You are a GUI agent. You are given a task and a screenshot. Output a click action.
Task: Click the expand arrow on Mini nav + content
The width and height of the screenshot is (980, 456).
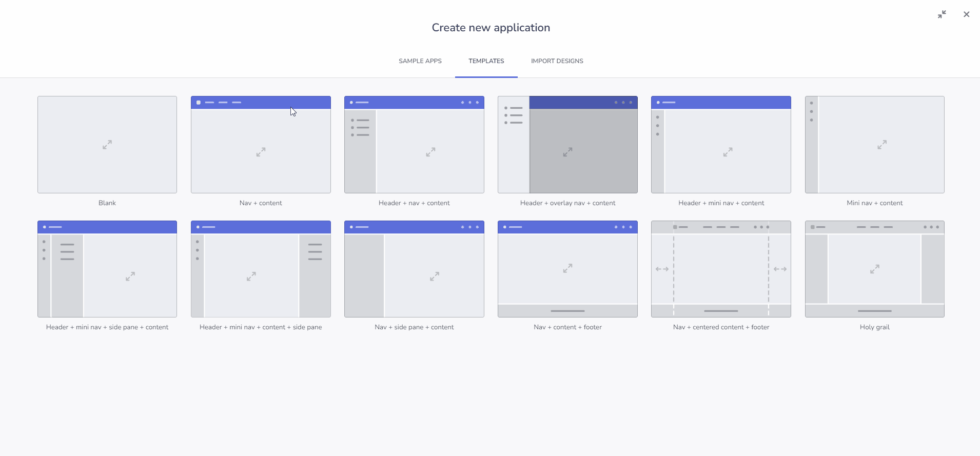click(882, 144)
